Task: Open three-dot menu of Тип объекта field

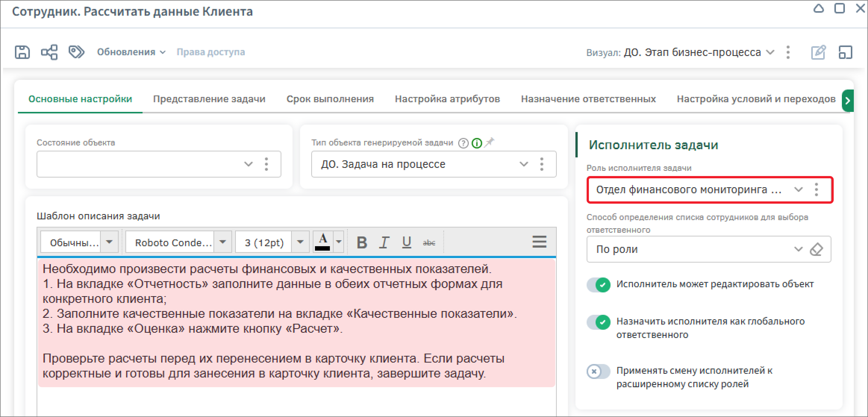Action: pyautogui.click(x=542, y=164)
